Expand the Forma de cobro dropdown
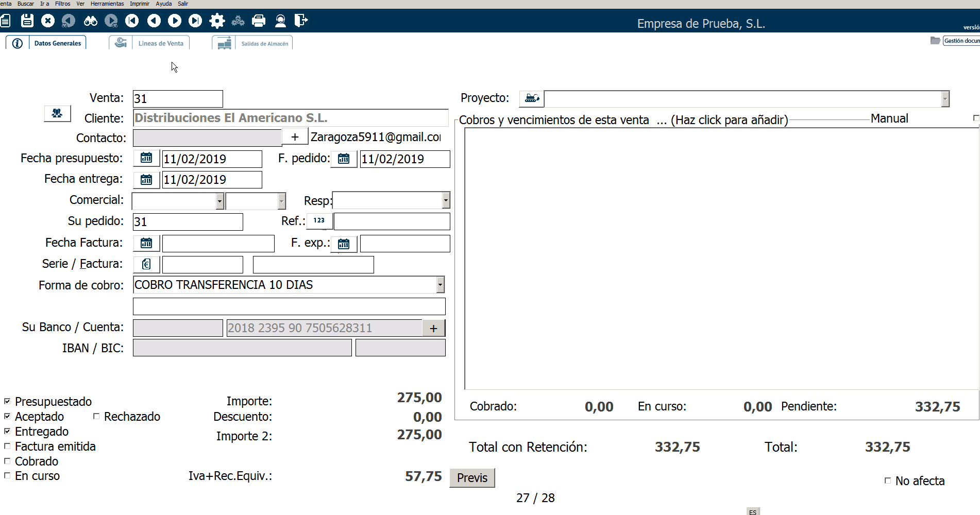The height and width of the screenshot is (515, 980). 440,285
